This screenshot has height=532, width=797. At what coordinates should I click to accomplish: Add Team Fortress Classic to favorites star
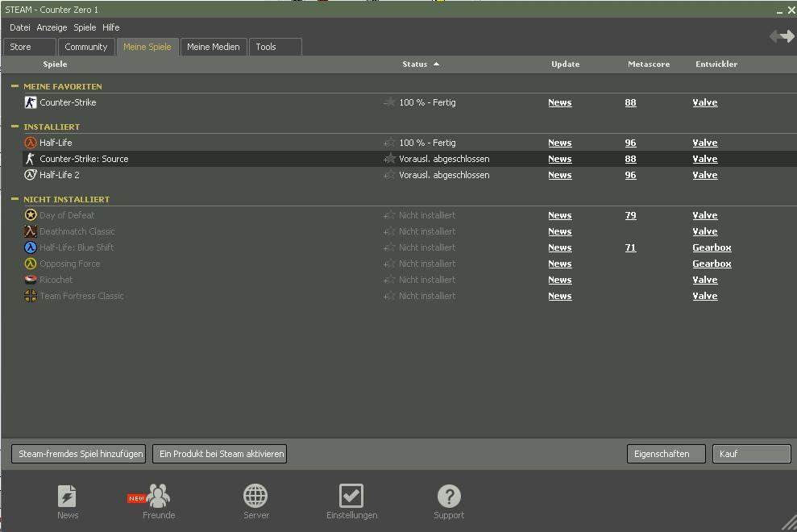(x=389, y=296)
